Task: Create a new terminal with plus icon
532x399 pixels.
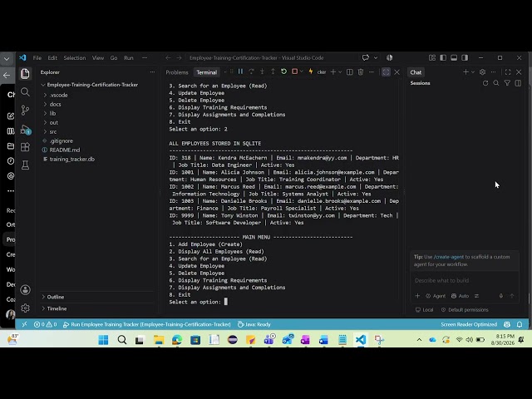Action: coord(333,72)
